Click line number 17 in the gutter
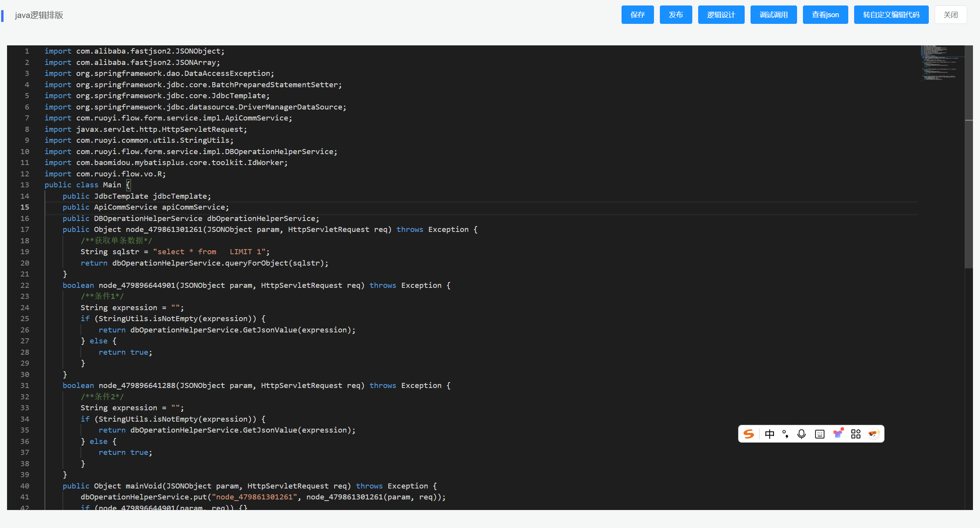This screenshot has width=980, height=528. coord(25,230)
